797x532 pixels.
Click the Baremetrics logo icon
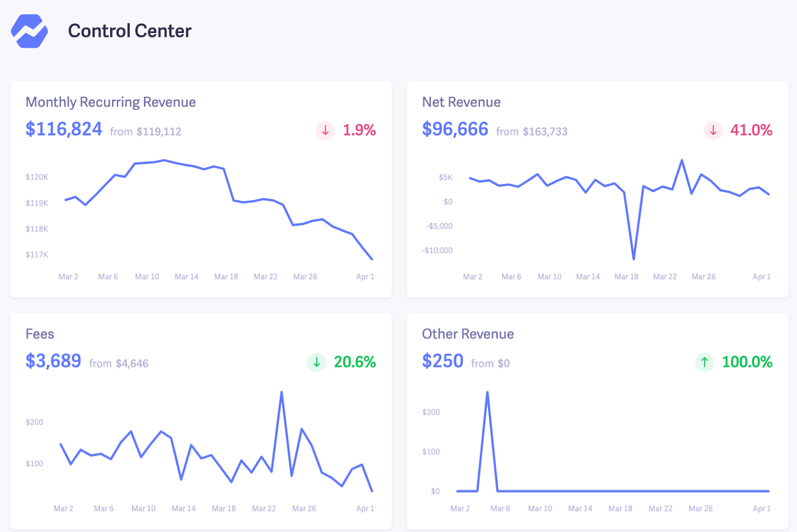coord(29,31)
